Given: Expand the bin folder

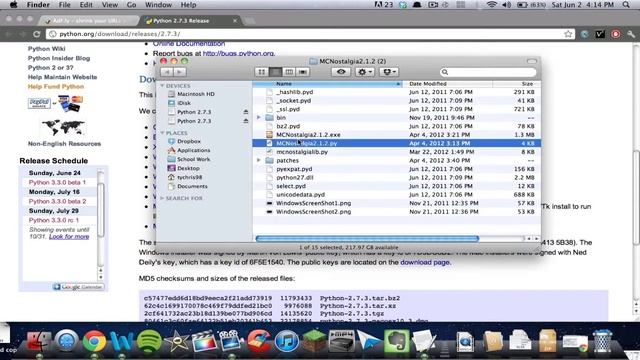Looking at the screenshot, I should (x=258, y=118).
